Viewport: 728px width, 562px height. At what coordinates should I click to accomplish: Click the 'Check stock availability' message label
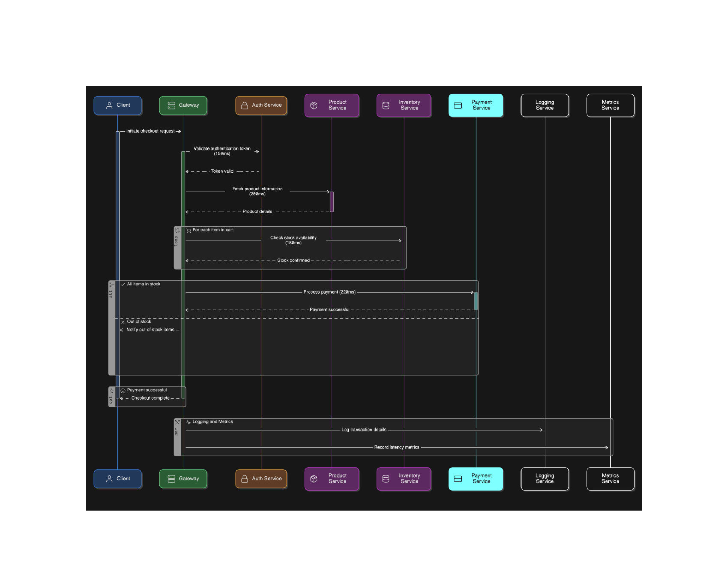pos(293,240)
